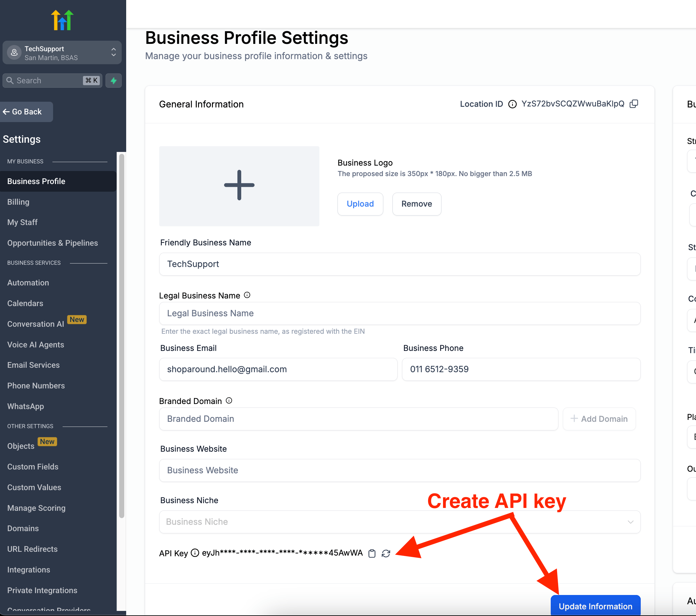
Task: Focus the sidebar Search field
Action: pyautogui.click(x=52, y=81)
